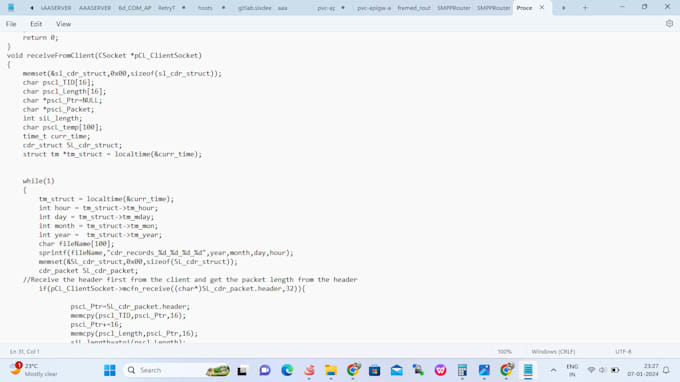Switch to the RetryT tab
The width and height of the screenshot is (680, 382).
tap(167, 8)
